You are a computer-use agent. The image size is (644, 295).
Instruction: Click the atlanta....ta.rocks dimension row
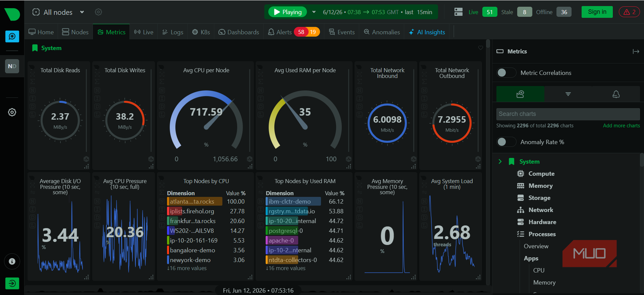206,201
